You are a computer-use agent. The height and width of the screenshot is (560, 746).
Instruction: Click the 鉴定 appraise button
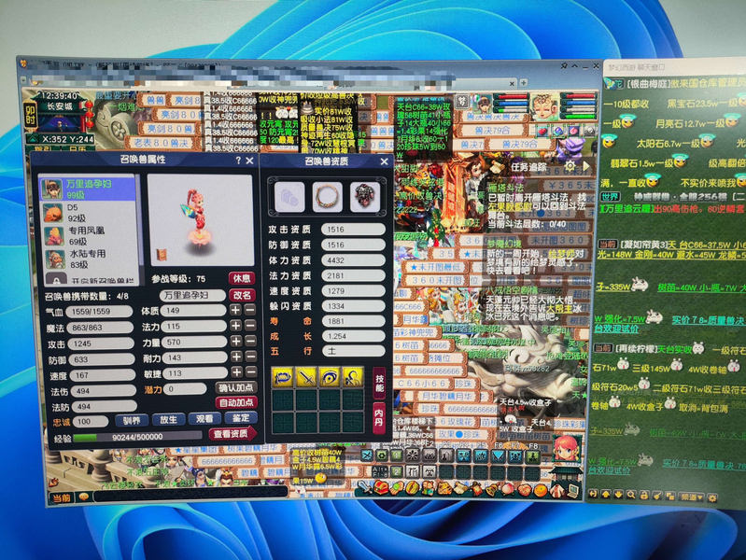click(x=241, y=418)
